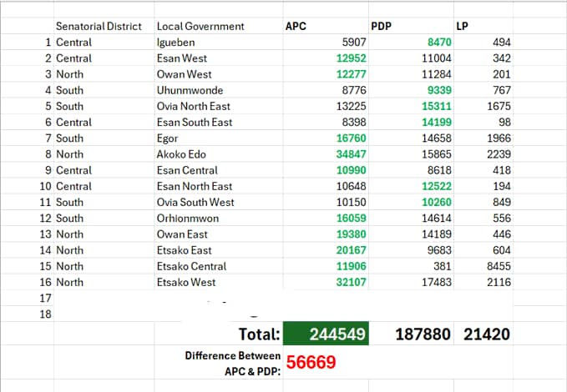Select the Owan West cell
Image resolution: width=567 pixels, height=392 pixels.
click(219, 74)
